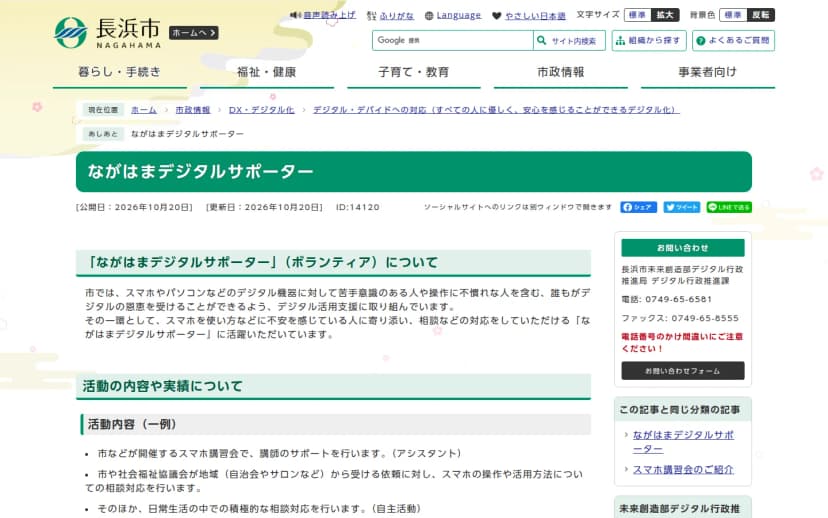Viewport: 828px width, 518px height.
Task: Set background color to 反転
Action: click(x=760, y=15)
